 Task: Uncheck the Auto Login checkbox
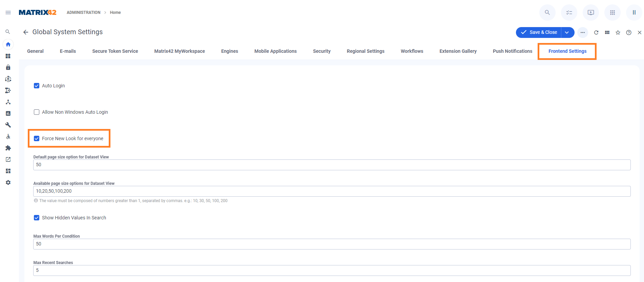(x=37, y=86)
